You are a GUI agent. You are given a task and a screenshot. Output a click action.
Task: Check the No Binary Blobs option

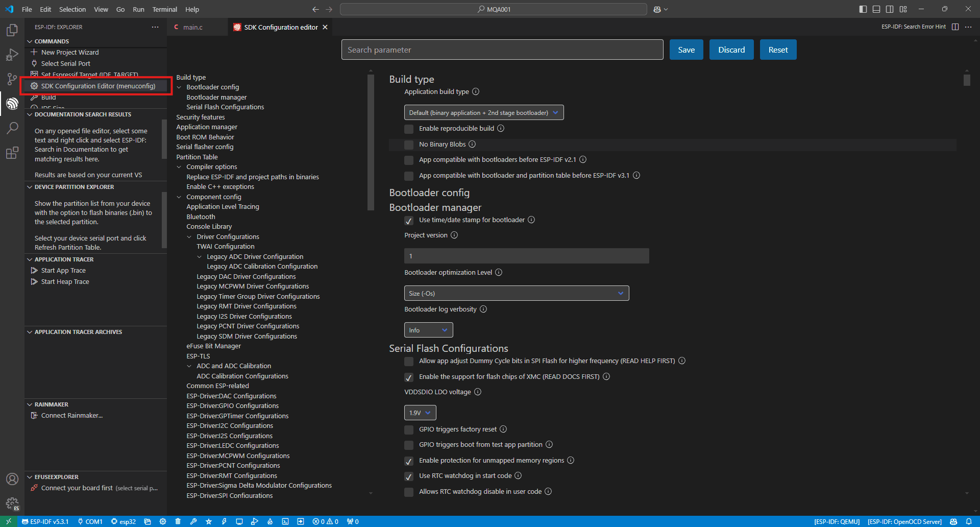[409, 145]
